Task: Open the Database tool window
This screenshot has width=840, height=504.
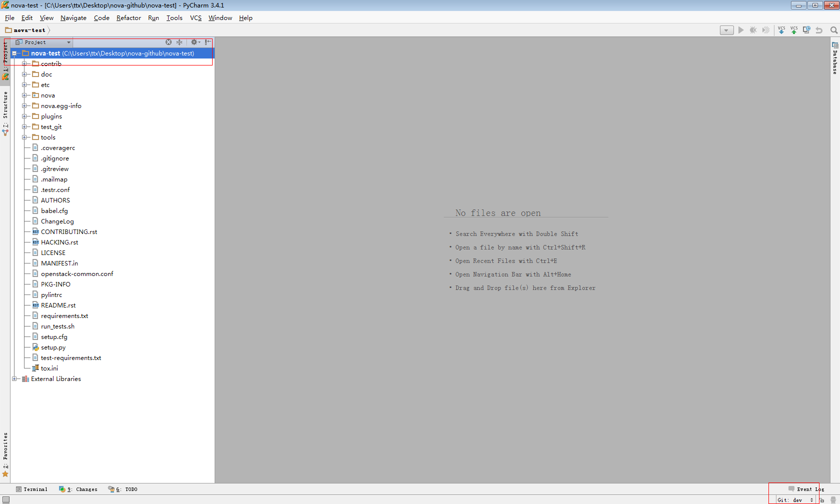Action: click(835, 58)
